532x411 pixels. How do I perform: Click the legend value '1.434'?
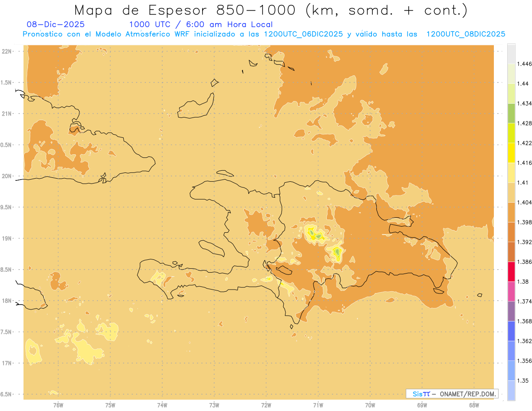point(525,103)
